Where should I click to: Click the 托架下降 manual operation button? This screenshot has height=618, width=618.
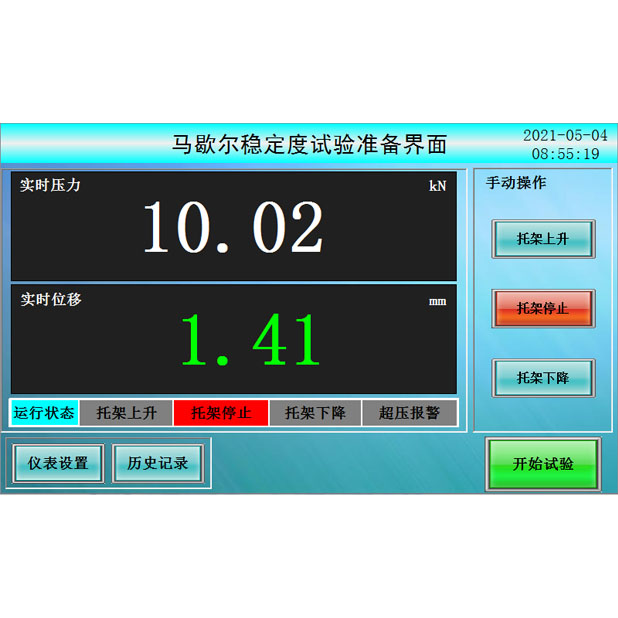click(543, 378)
